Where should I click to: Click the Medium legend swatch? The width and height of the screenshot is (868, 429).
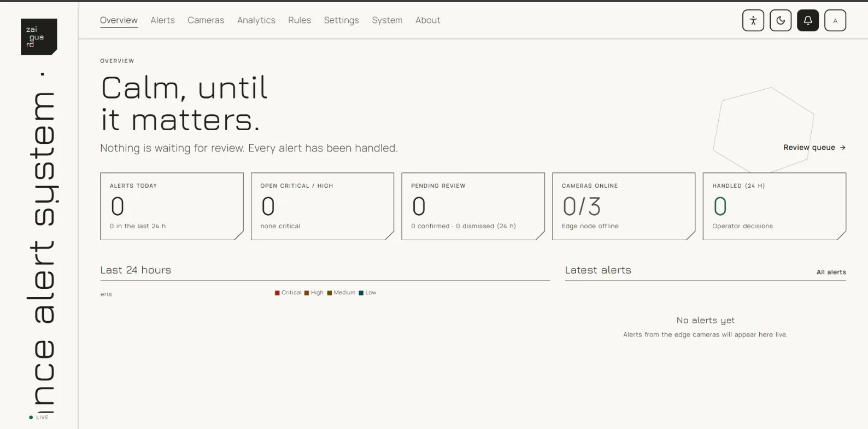tap(330, 293)
